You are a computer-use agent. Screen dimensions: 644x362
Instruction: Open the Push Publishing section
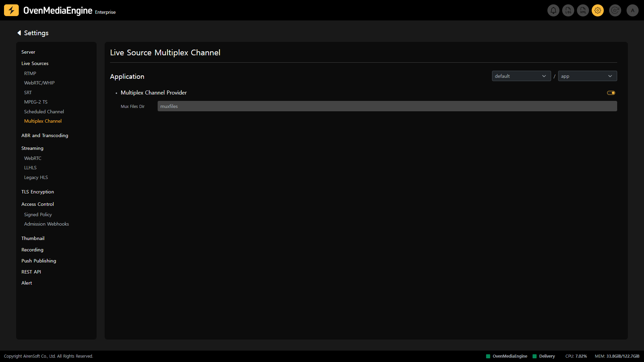click(x=39, y=261)
